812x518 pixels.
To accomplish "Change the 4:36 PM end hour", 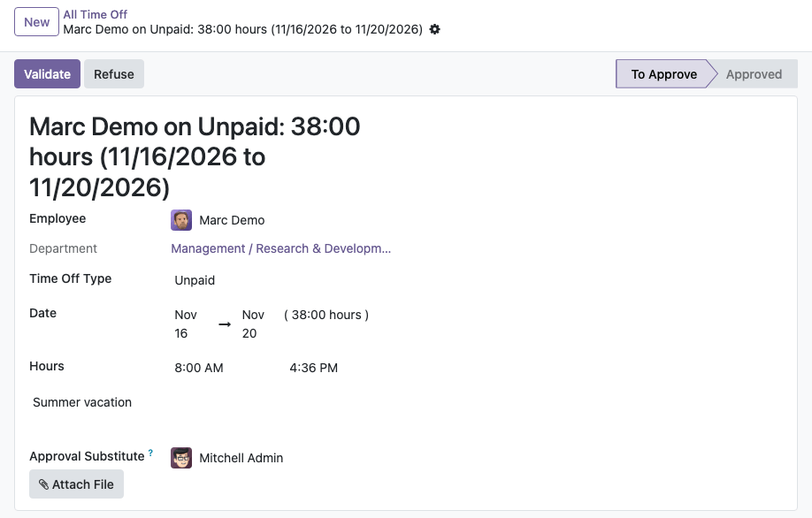I will 313,368.
